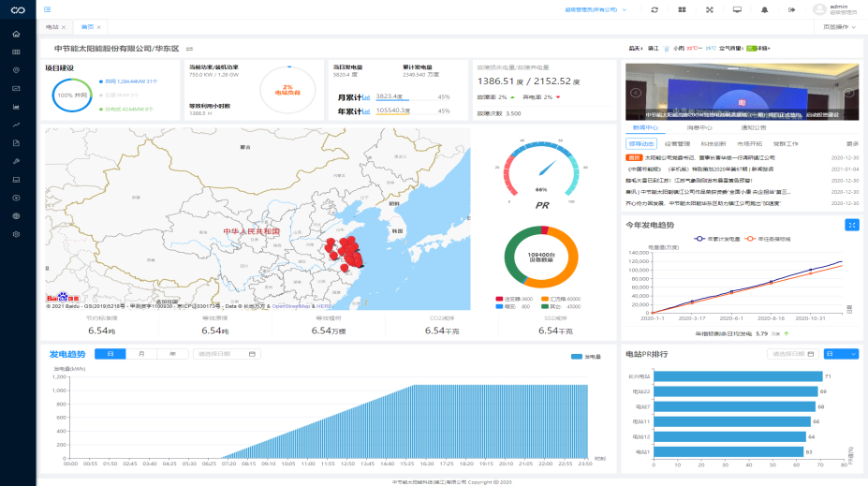
Task: Open notifications with the bell icon
Action: point(764,10)
